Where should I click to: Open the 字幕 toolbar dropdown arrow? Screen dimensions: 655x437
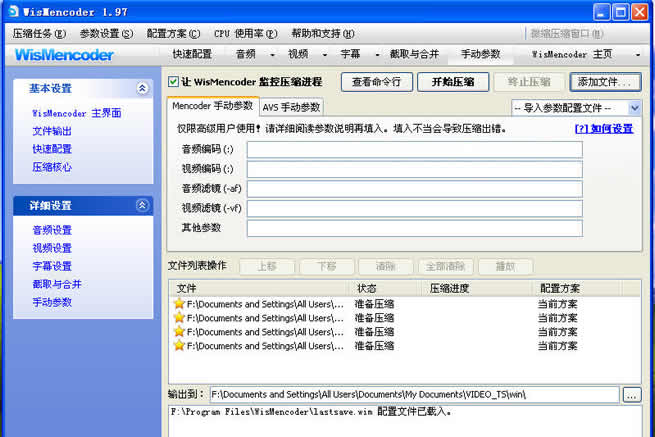click(377, 55)
